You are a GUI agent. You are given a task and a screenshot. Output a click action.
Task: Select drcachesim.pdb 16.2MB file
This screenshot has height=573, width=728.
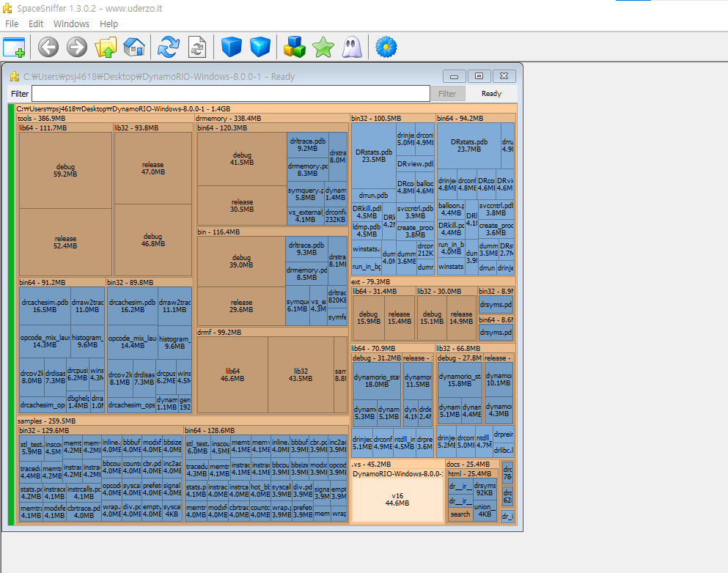tap(132, 306)
